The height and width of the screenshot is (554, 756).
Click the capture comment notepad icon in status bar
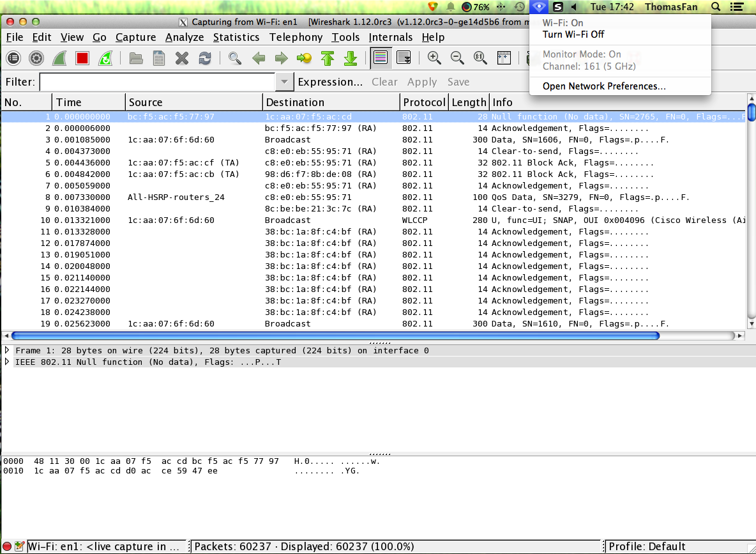[x=19, y=546]
